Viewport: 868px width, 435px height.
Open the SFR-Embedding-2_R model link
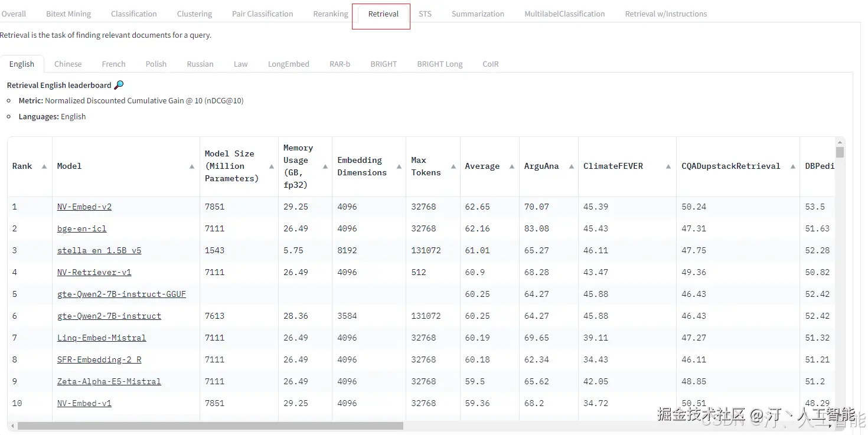pyautogui.click(x=99, y=360)
